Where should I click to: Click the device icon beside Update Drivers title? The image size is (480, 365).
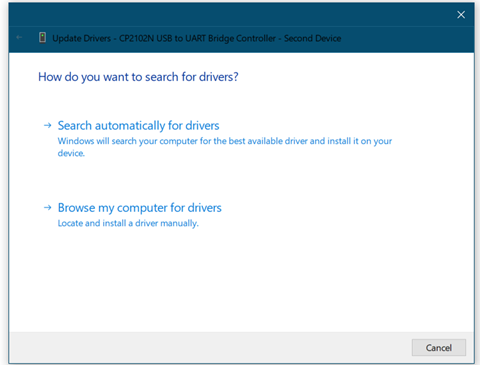coord(42,38)
